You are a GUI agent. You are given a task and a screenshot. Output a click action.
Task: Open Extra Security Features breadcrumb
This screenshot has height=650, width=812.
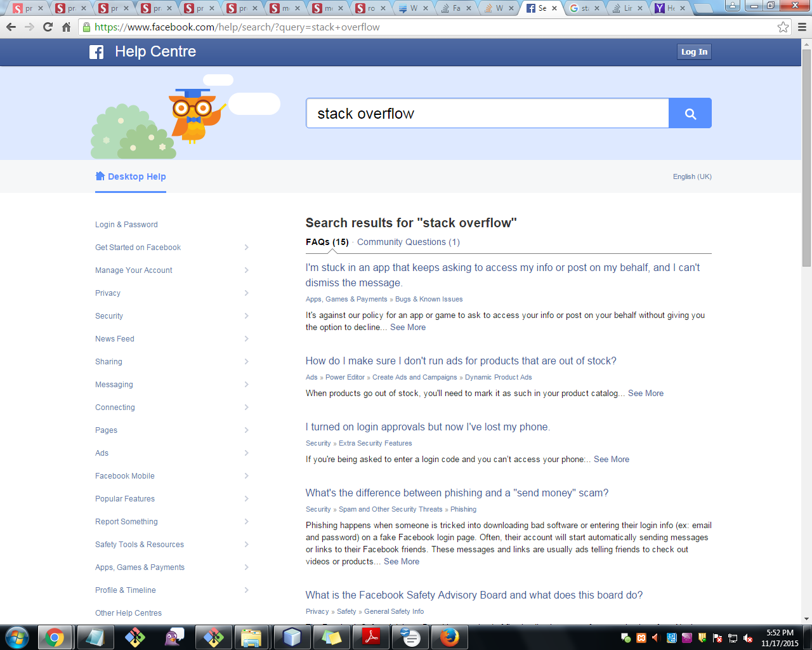pyautogui.click(x=376, y=443)
